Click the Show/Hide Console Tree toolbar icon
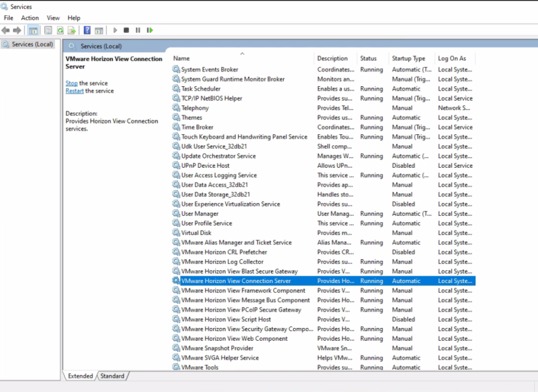Screen dimensions: 538x392 coord(33,30)
